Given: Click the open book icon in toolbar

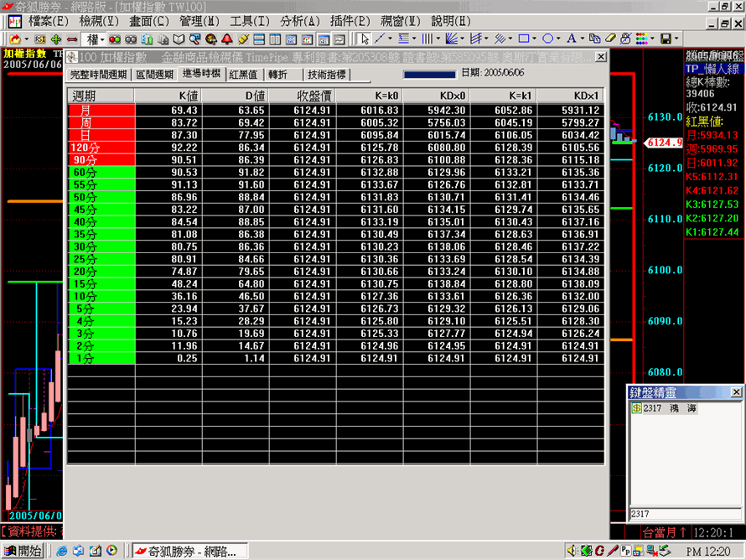Looking at the screenshot, I should click(x=179, y=39).
